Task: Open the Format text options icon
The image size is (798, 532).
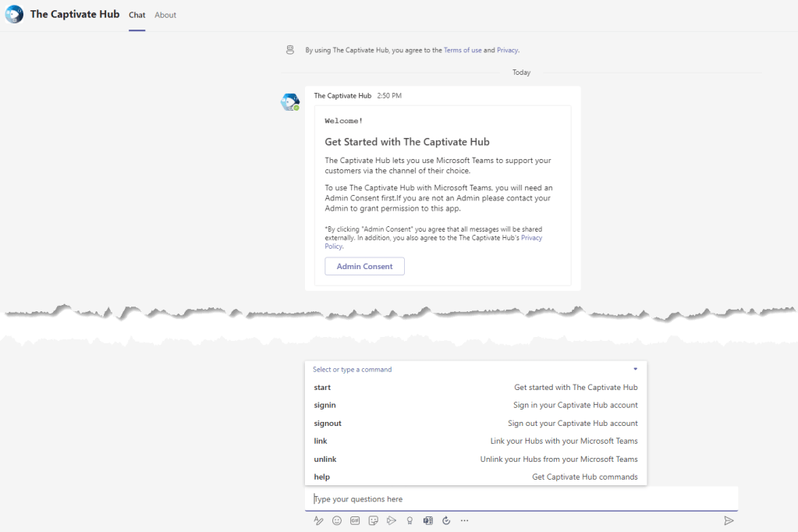Action: pyautogui.click(x=317, y=520)
